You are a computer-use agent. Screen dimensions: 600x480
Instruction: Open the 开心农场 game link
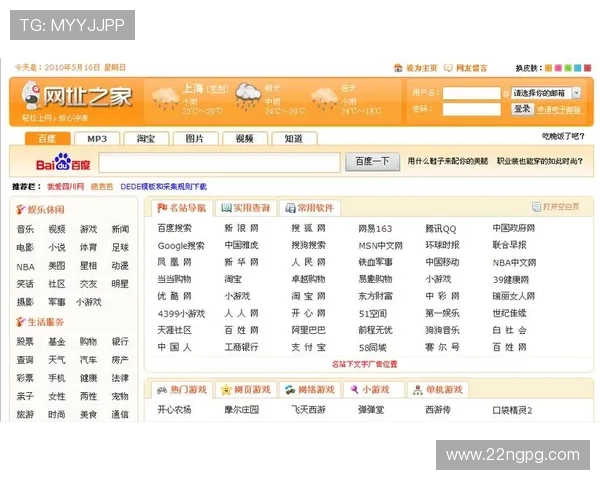[174, 410]
